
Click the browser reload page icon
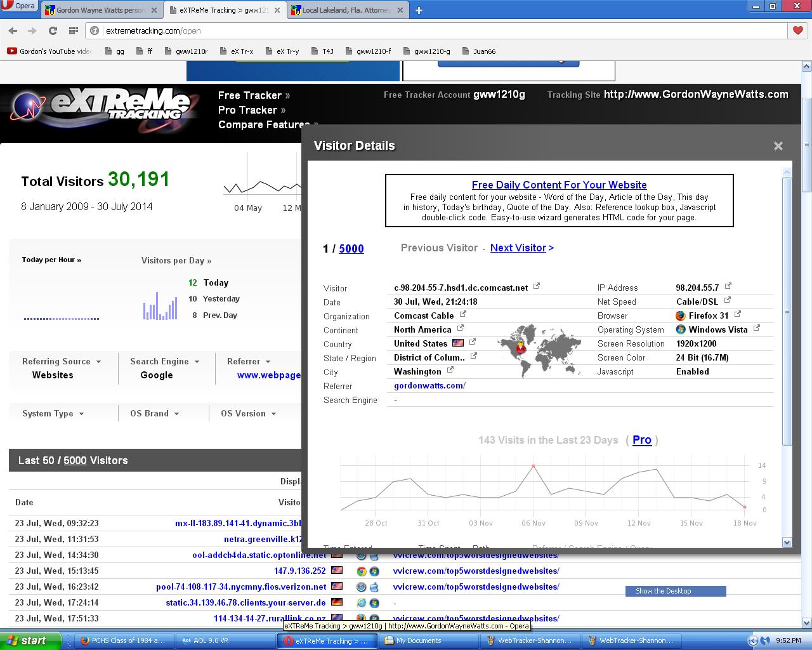(x=53, y=30)
